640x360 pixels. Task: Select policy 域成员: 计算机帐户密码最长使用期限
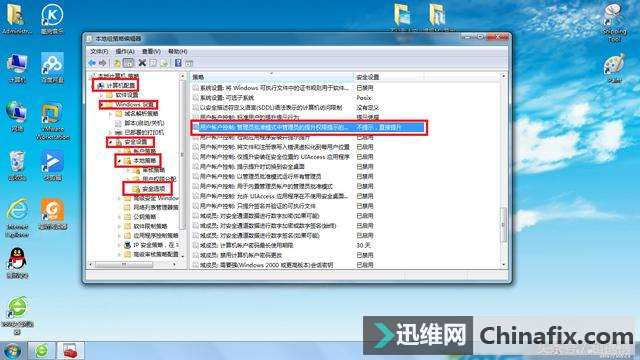246,245
